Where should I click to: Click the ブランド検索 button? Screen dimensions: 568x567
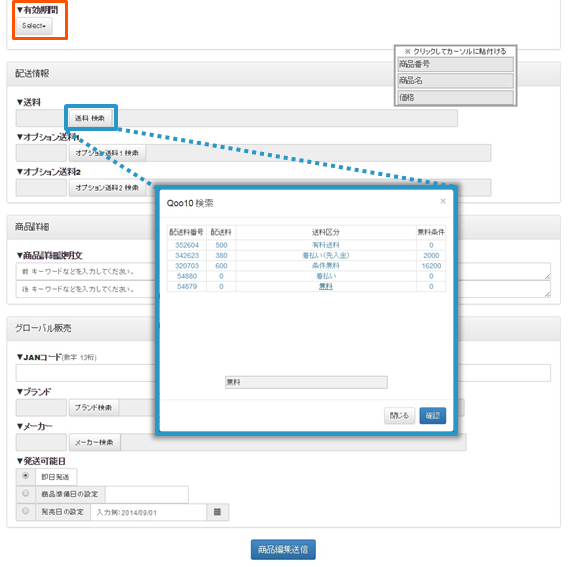93,408
